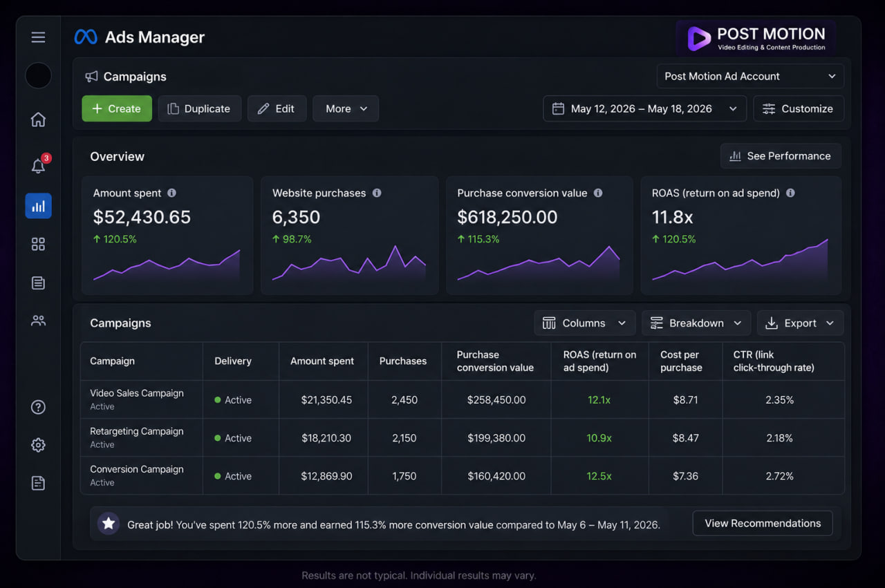Viewport: 885px width, 588px height.
Task: Click the Customize button label
Action: (807, 108)
